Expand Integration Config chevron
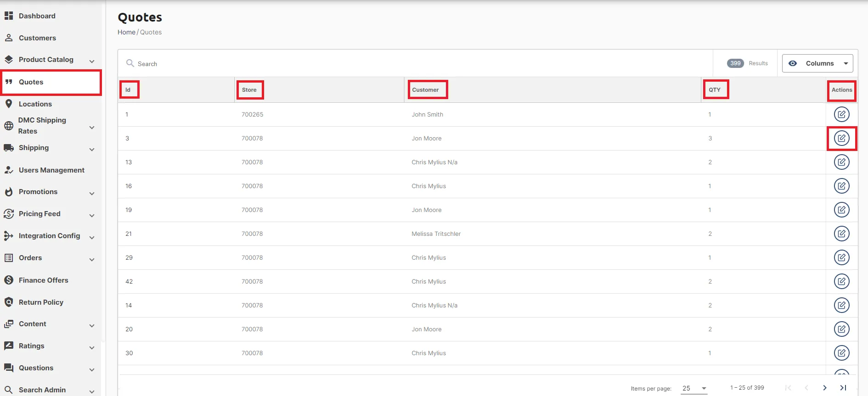This screenshot has width=868, height=396. tap(92, 237)
